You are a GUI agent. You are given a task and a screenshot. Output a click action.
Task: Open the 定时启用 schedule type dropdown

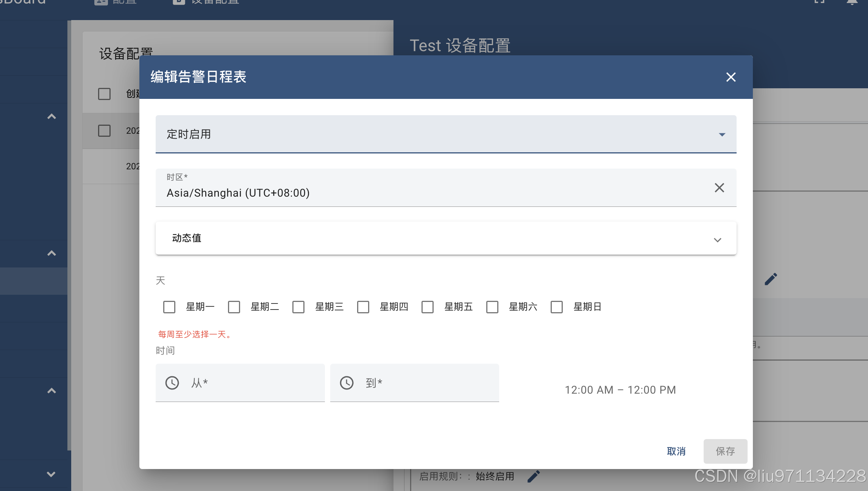(x=446, y=134)
